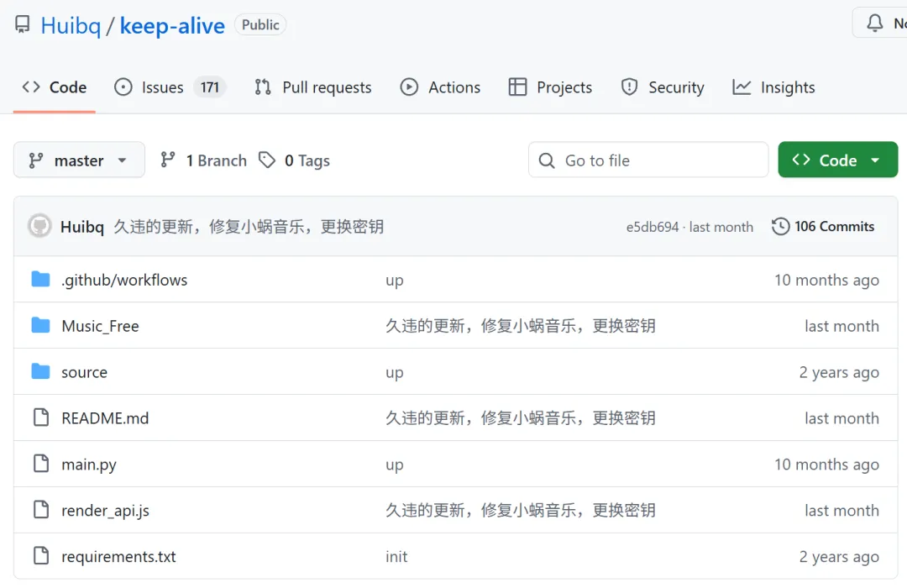
Task: Click Huibq's avatar in the commit header
Action: click(39, 226)
